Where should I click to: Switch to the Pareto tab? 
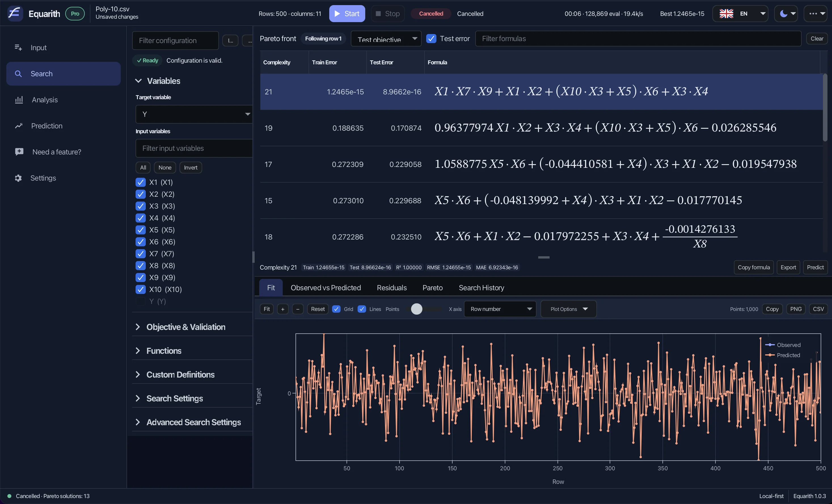click(x=432, y=288)
